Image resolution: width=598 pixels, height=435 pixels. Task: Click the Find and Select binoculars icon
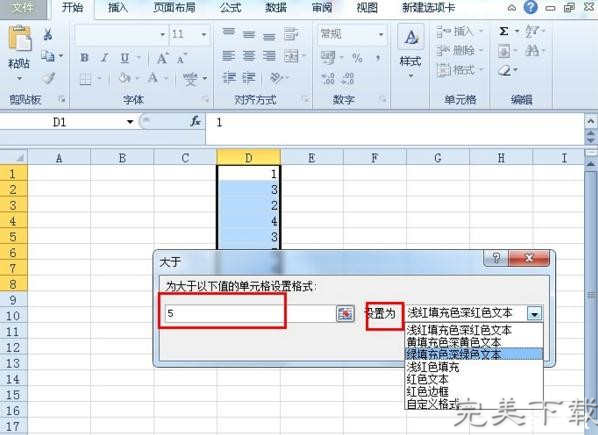pos(532,50)
